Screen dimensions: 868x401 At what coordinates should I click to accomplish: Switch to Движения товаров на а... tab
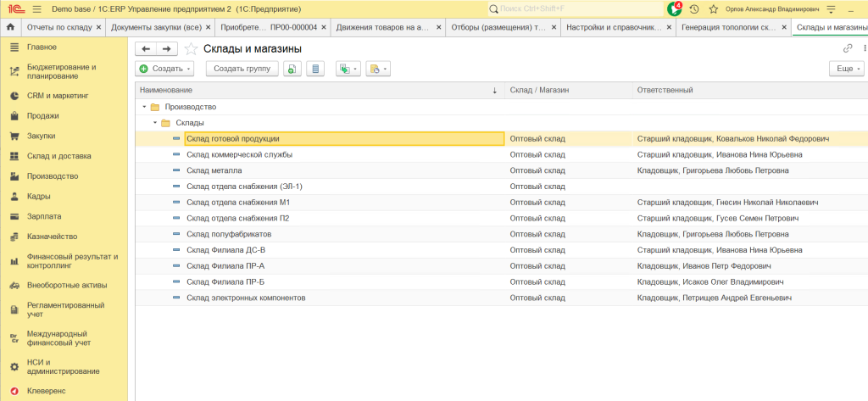pyautogui.click(x=383, y=26)
